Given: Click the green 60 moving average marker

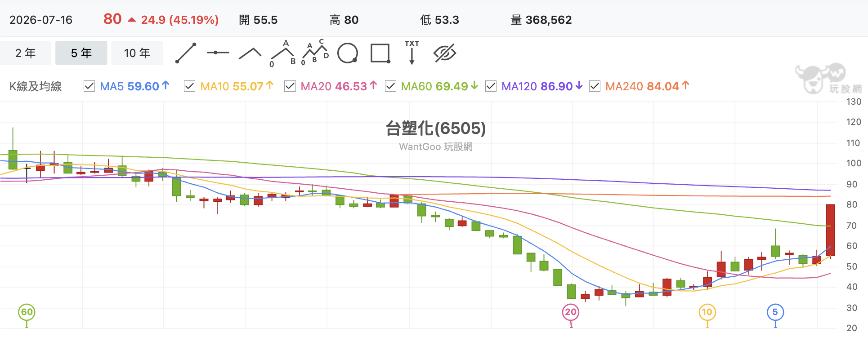Looking at the screenshot, I should tap(27, 312).
